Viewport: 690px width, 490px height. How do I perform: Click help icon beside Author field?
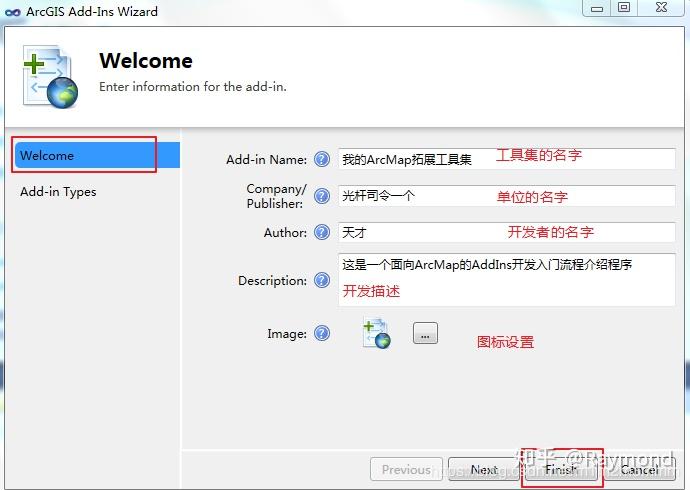pyautogui.click(x=322, y=232)
